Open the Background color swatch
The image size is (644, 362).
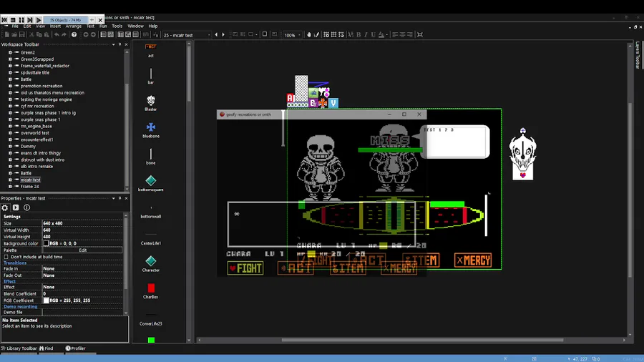47,243
